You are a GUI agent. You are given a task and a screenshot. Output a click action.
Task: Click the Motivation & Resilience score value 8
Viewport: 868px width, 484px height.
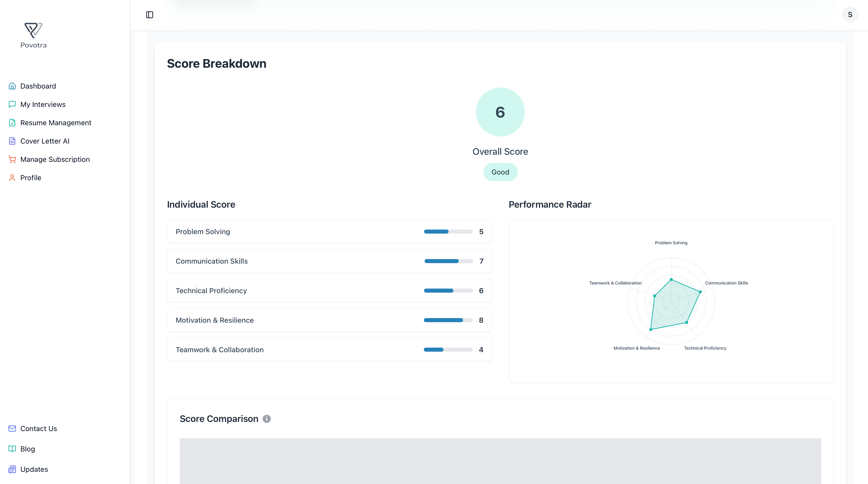click(481, 320)
